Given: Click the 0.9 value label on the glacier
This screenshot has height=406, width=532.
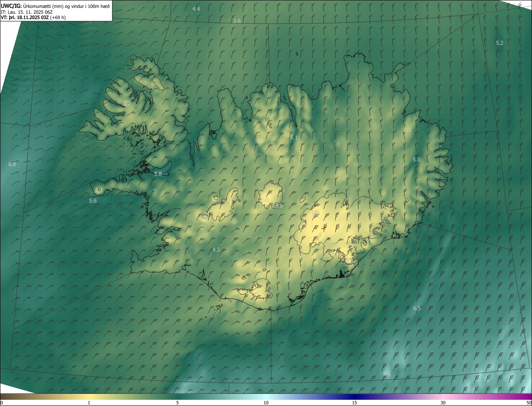Looking at the screenshot, I should (x=265, y=201).
